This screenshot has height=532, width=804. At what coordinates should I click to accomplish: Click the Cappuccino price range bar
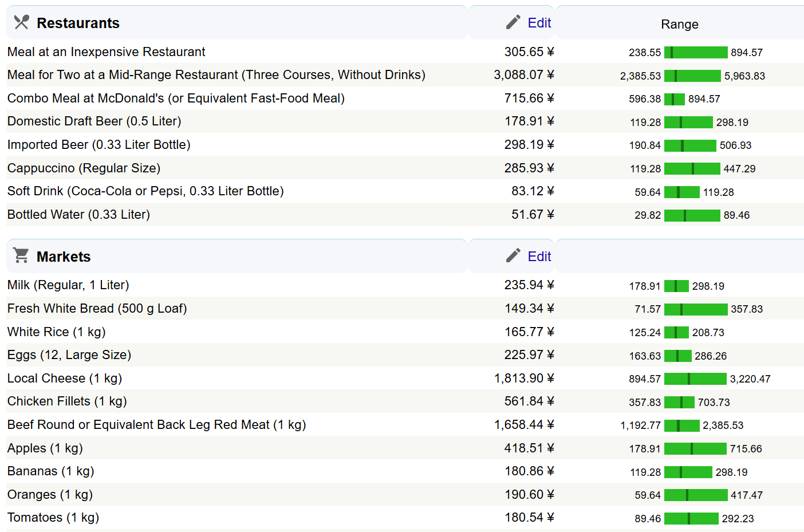click(692, 169)
